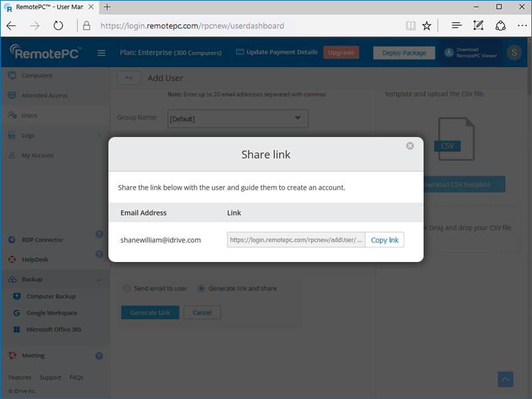Click the user avatar icon
This screenshot has height=399, width=532.
[x=513, y=53]
